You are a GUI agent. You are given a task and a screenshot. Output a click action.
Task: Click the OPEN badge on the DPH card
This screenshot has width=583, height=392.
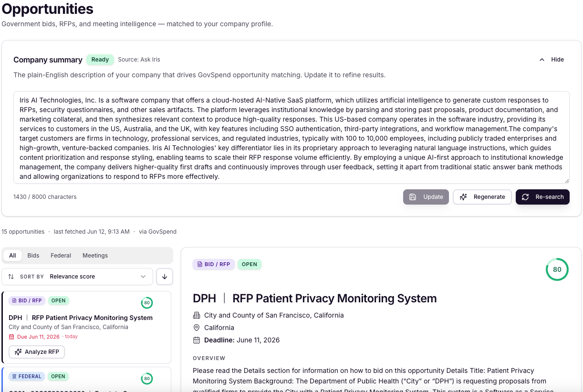[58, 301]
